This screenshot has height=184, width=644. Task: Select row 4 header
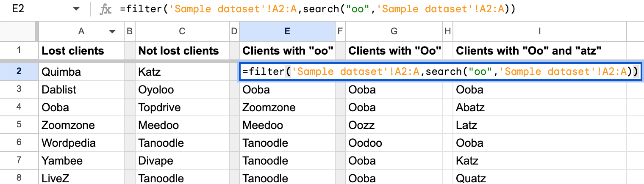[x=19, y=107]
